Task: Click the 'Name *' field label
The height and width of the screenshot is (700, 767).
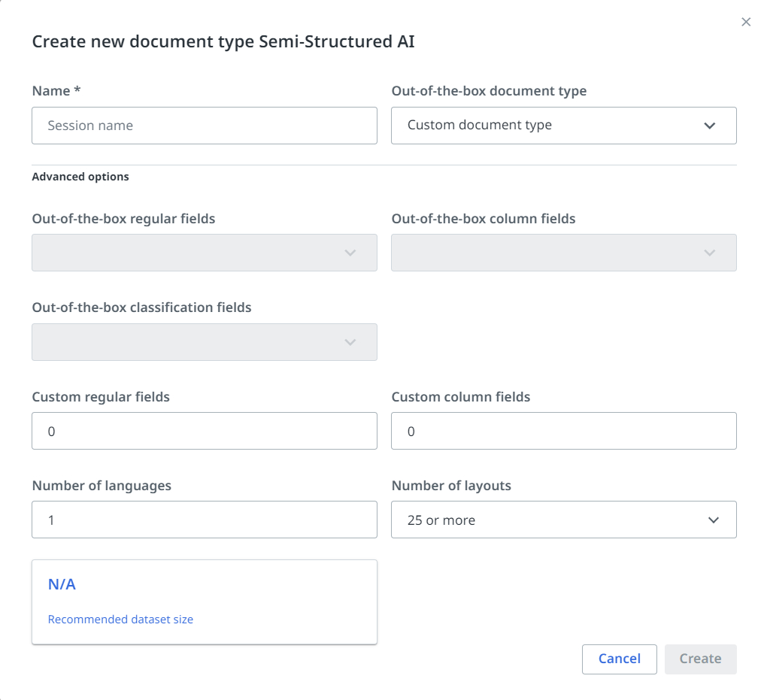Action: (56, 91)
